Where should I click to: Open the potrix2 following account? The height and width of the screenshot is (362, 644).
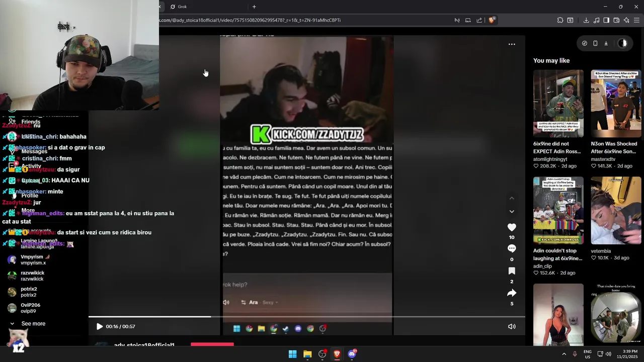pos(29,292)
